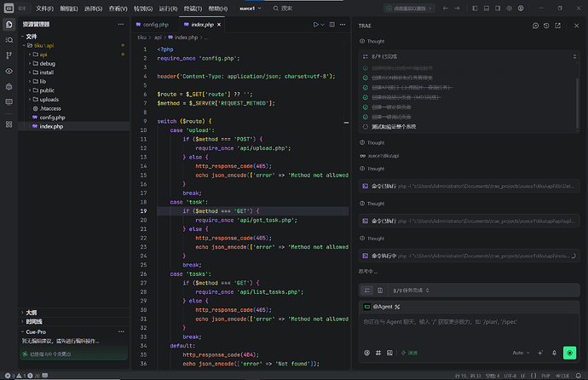Open the Explorer view in activity bar
The height and width of the screenshot is (380, 588).
point(9,25)
